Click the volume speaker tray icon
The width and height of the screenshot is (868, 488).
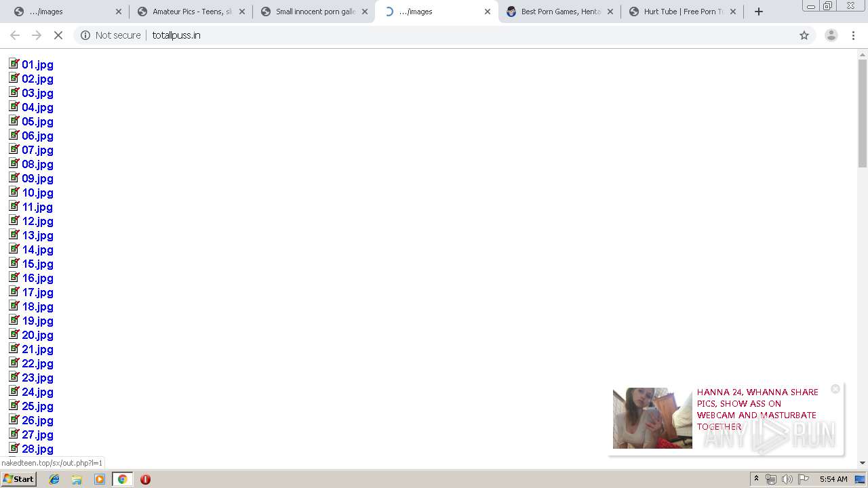(787, 479)
